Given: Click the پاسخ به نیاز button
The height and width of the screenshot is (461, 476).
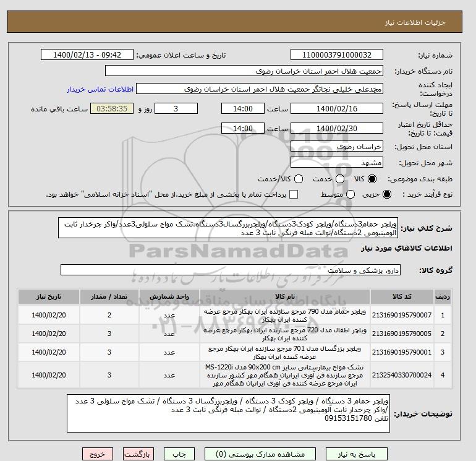Looking at the screenshot, I should pyautogui.click(x=357, y=454).
